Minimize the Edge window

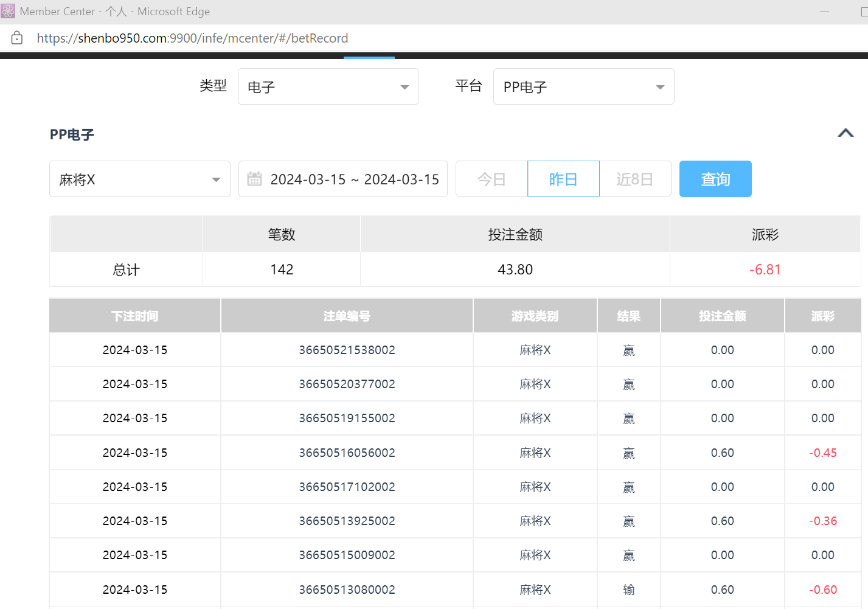825,12
